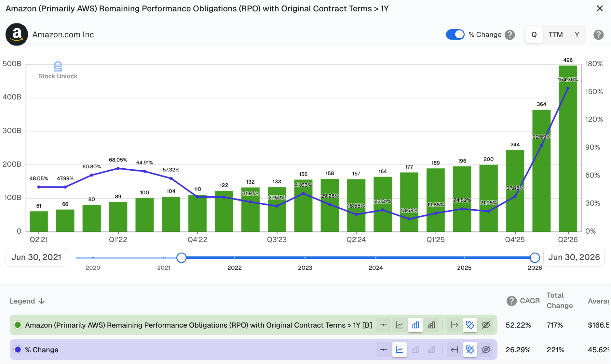Set % Change series to line chart

(x=400, y=350)
